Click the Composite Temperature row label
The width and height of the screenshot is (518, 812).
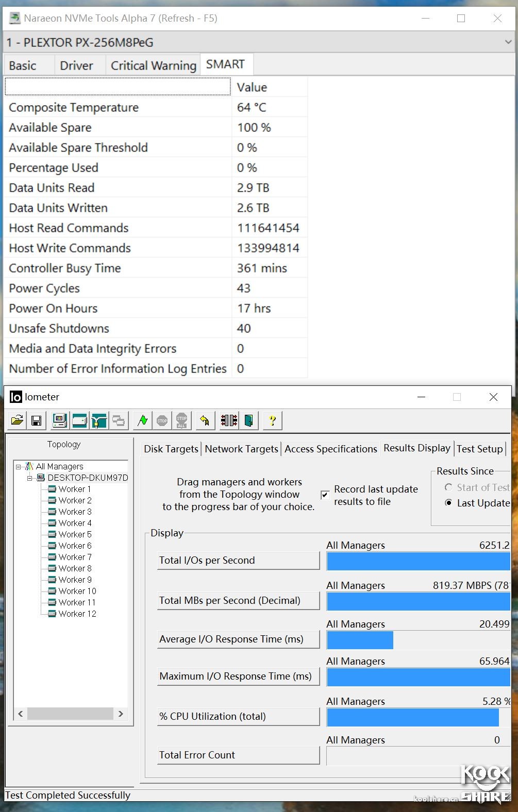coord(74,107)
